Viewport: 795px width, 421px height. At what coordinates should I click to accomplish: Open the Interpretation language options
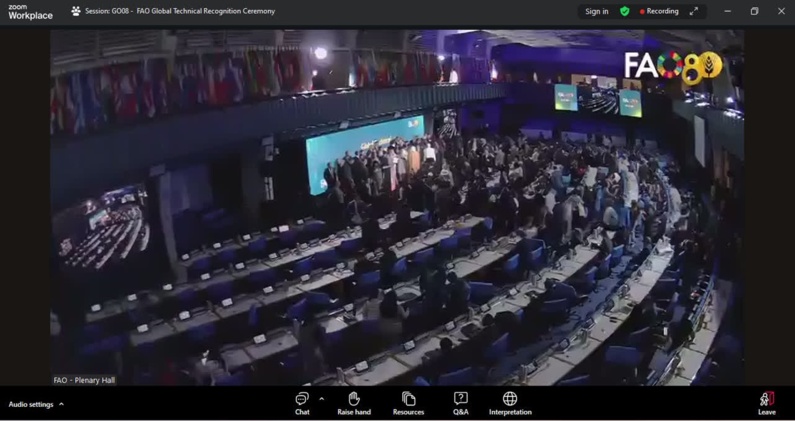point(510,403)
